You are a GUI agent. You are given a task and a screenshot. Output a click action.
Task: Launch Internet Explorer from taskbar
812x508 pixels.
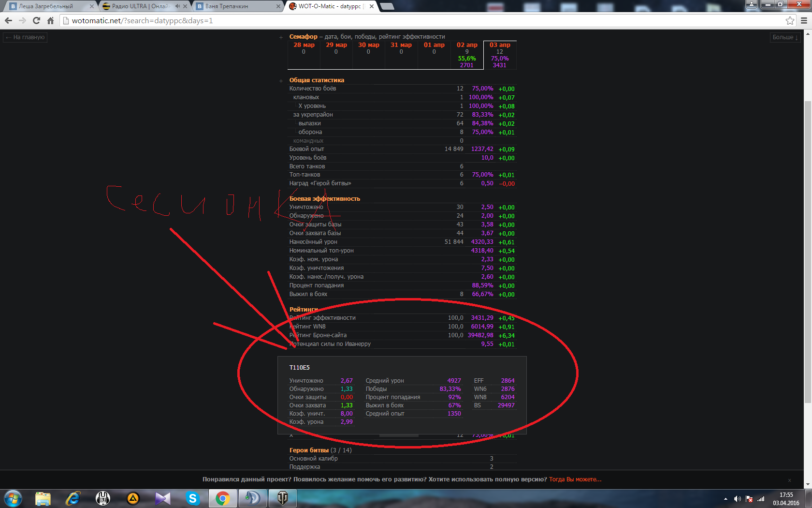[x=73, y=498]
